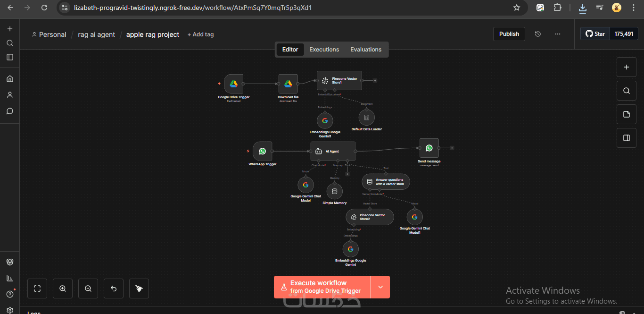Screen dimensions: 644x314
Task: Switch to the Evaluations tab
Action: click(366, 50)
